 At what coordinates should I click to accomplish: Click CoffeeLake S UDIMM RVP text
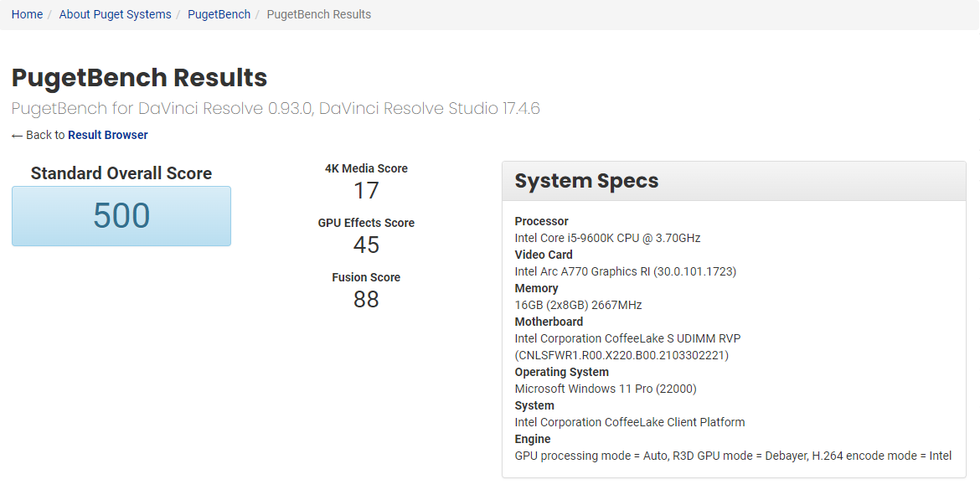(627, 338)
